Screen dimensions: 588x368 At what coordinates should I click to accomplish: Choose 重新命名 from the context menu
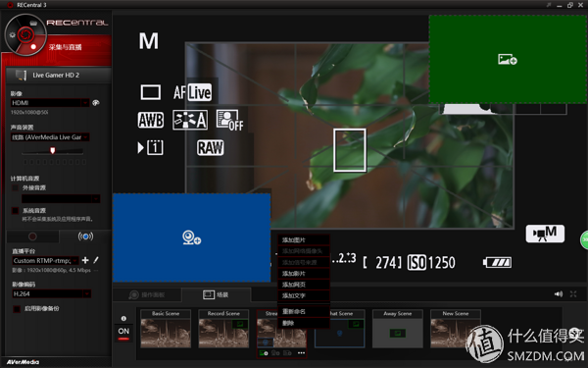click(x=304, y=312)
